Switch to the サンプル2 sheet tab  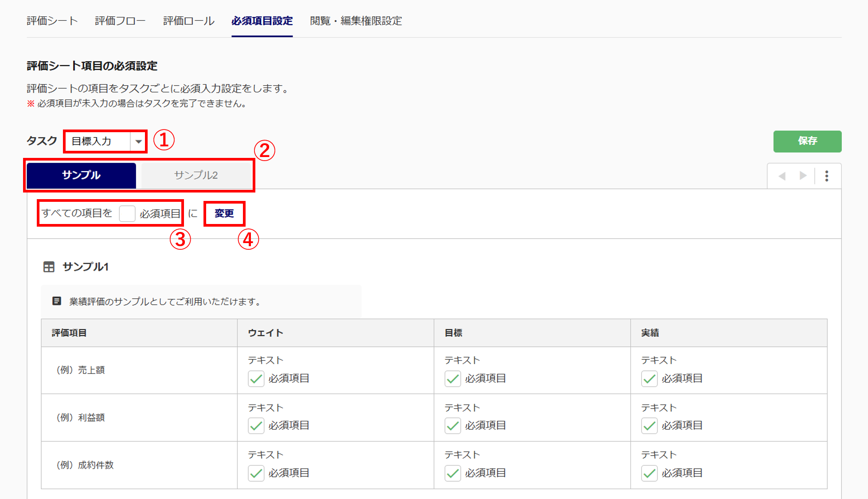(196, 175)
